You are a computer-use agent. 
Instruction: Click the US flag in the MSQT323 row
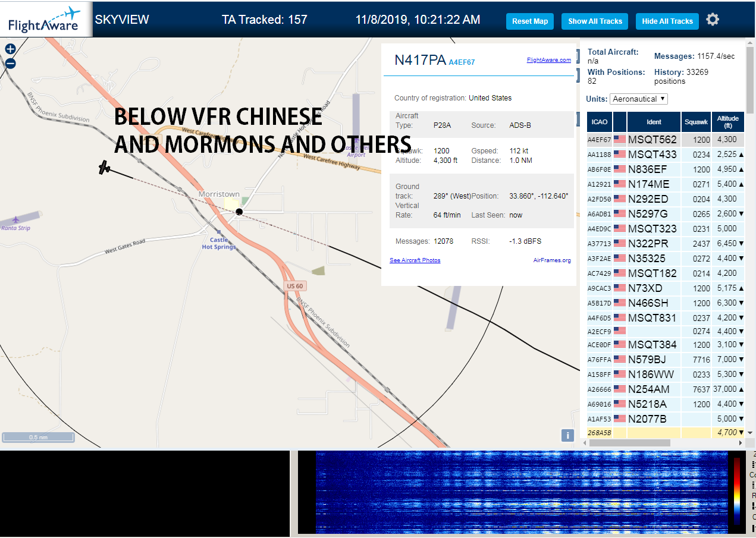620,228
